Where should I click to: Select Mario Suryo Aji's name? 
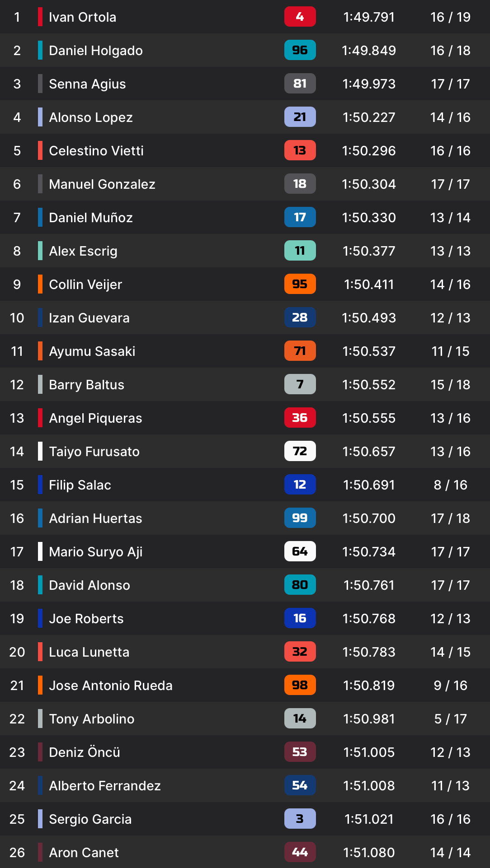point(96,552)
